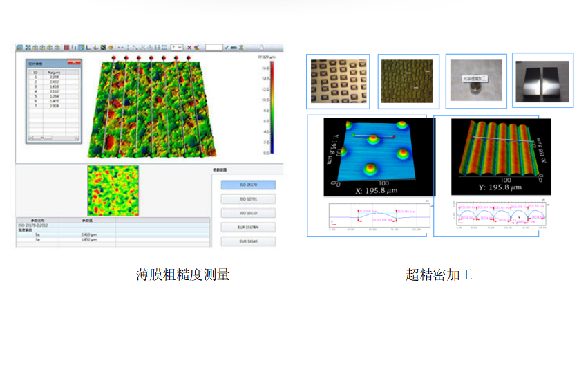
Task: Select the row with Ra value 2.112
Action: click(x=54, y=91)
